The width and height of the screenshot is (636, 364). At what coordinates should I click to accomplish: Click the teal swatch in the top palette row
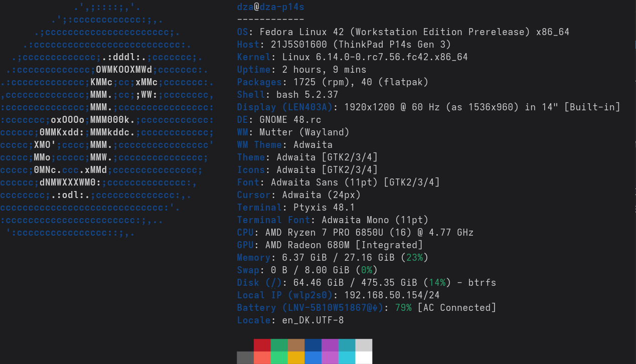347,345
